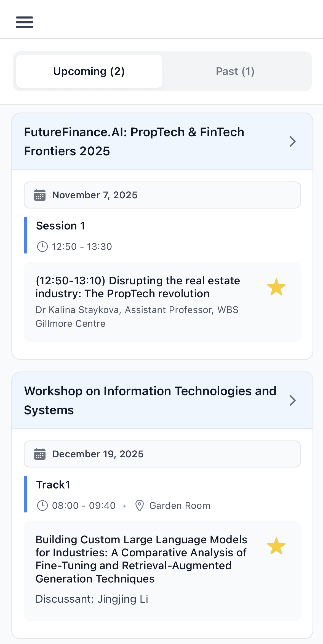Switch to the Past (1) tab
The width and height of the screenshot is (323, 644).
(235, 71)
